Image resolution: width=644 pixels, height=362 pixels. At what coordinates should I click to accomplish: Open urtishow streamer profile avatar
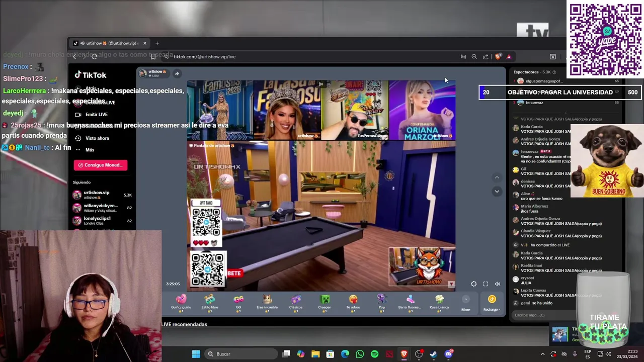(143, 73)
